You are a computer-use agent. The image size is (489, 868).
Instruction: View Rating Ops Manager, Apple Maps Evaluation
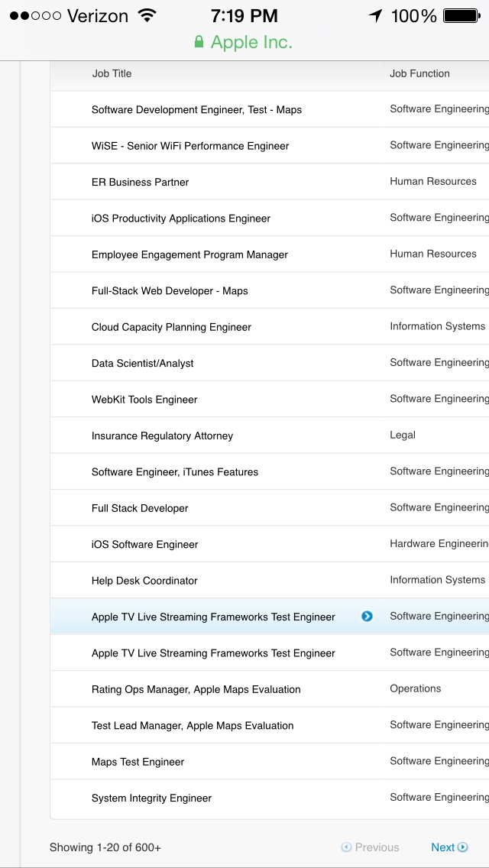[x=196, y=689]
